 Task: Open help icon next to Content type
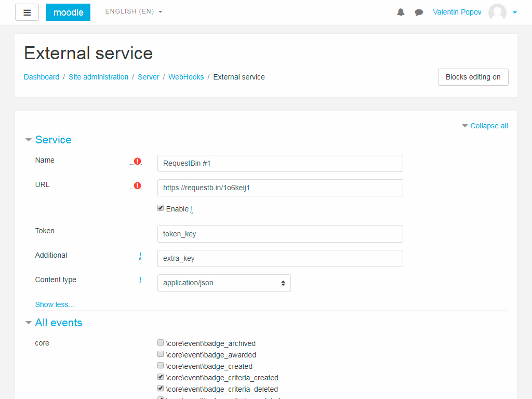pyautogui.click(x=140, y=281)
